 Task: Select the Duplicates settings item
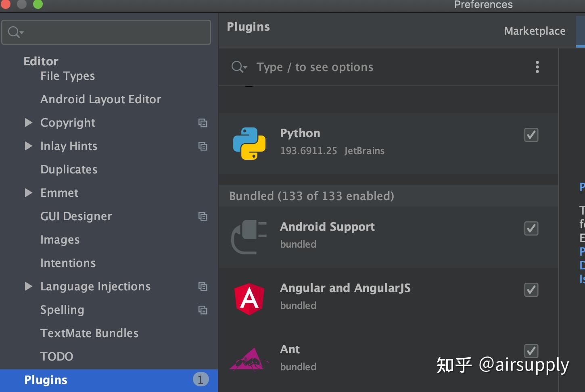tap(69, 169)
